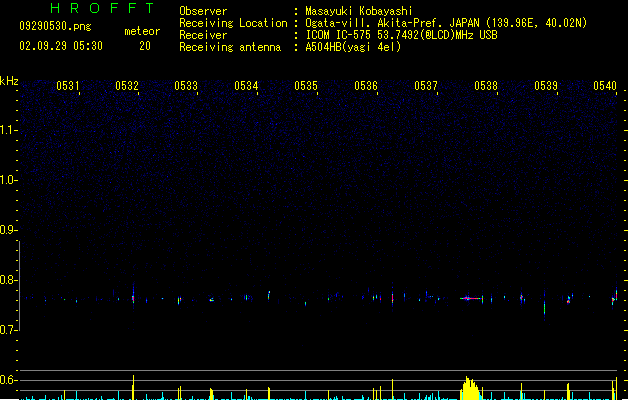Click the A504HB(yagi 4el) antenna text
This screenshot has width=629, height=400.
point(353,47)
